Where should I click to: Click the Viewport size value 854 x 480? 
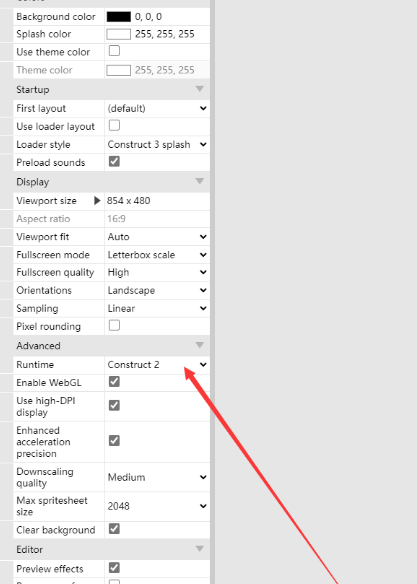[128, 201]
